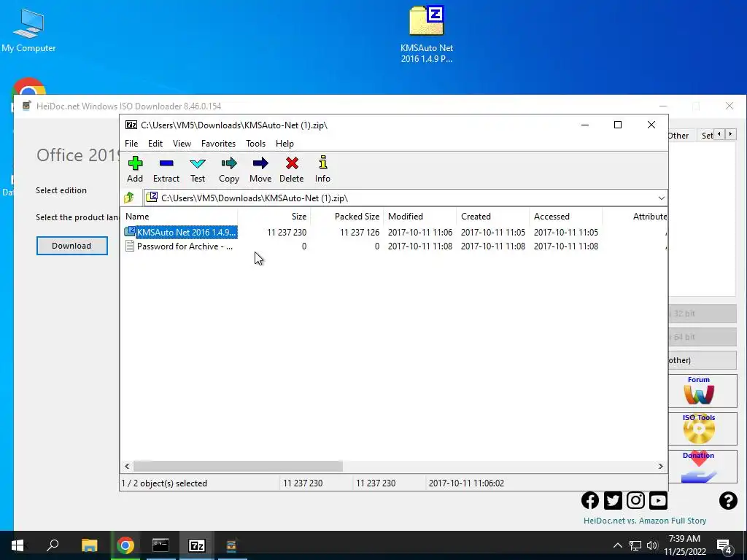The height and width of the screenshot is (560, 747).
Task: Click the Download button in HeiDoc window
Action: click(x=72, y=246)
